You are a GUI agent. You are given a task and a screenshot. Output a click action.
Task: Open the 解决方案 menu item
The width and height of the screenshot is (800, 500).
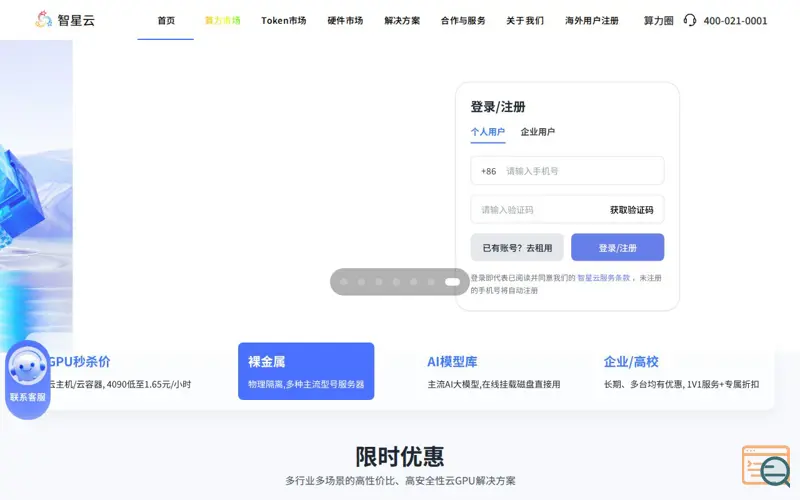coord(402,20)
